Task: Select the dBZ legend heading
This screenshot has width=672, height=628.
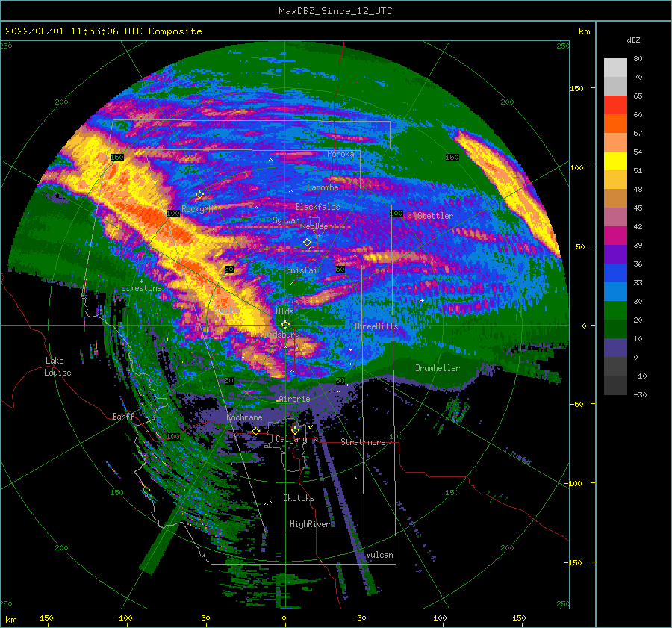Action: (633, 40)
